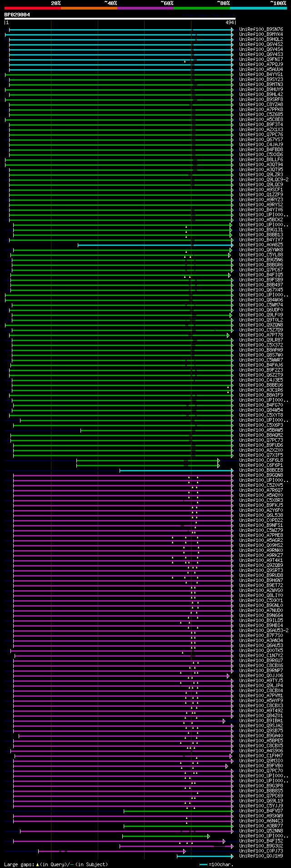Open hit UniRef100_A7PQJ9
The image size is (291, 868).
[x=261, y=65]
